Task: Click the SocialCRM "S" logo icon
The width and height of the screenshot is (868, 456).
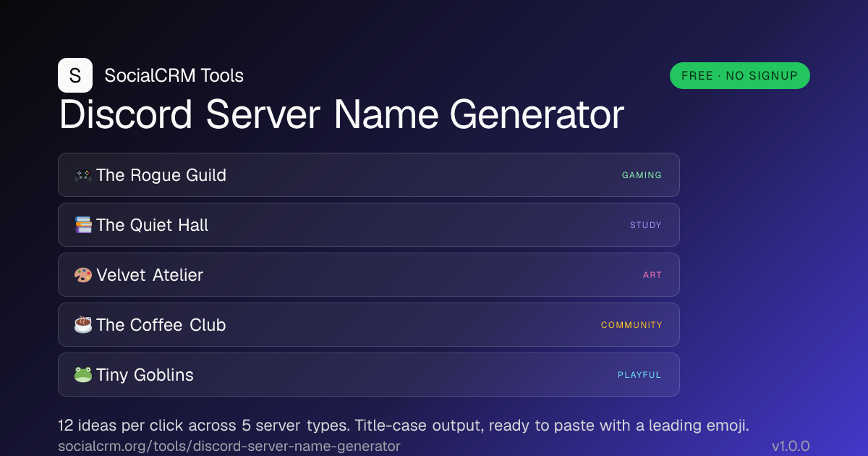Action: coord(75,75)
